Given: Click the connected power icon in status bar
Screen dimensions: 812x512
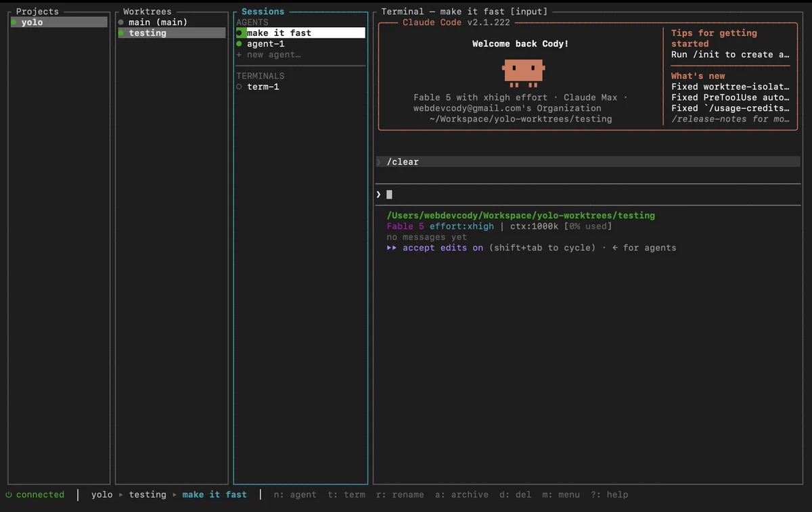Looking at the screenshot, I should (x=9, y=495).
